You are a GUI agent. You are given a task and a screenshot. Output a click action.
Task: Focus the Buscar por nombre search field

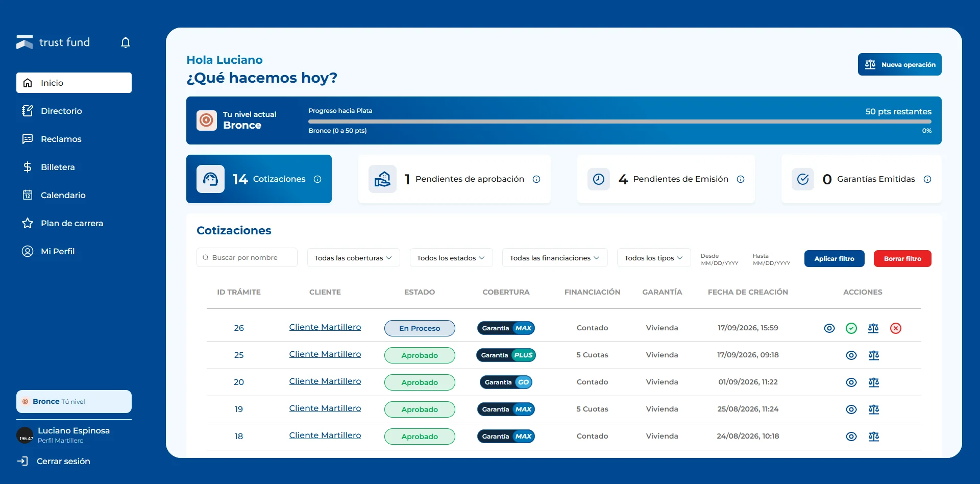pos(247,257)
